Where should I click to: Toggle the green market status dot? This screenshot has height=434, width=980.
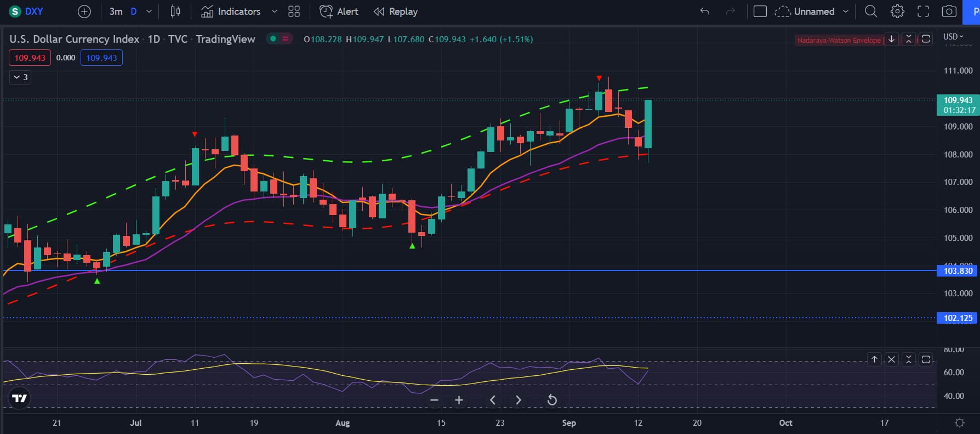pyautogui.click(x=273, y=38)
